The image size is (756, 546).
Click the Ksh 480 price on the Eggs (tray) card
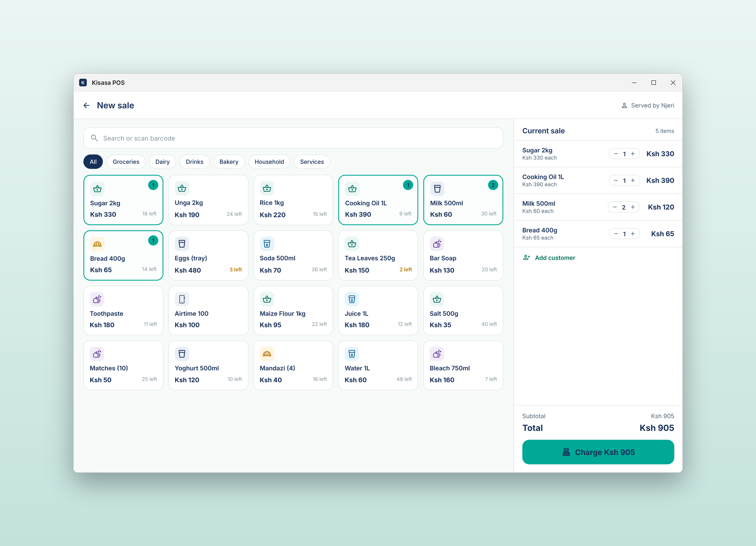coord(188,270)
